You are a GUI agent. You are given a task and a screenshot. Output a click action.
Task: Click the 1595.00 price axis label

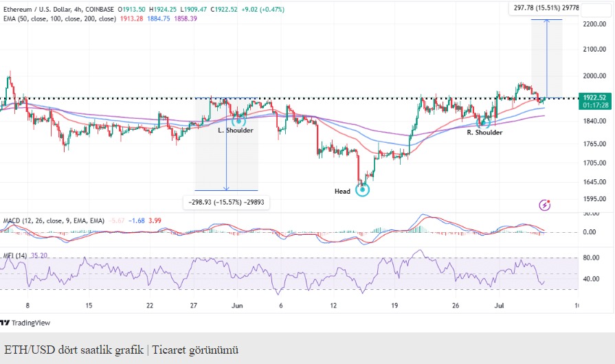click(594, 198)
